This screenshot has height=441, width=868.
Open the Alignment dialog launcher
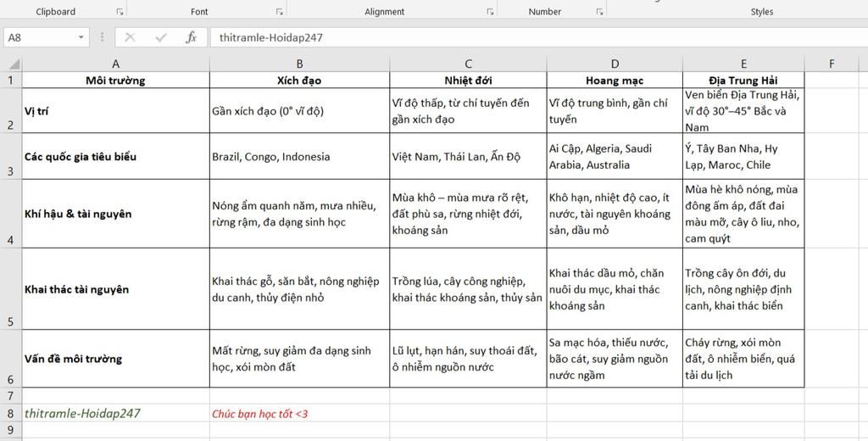click(490, 12)
